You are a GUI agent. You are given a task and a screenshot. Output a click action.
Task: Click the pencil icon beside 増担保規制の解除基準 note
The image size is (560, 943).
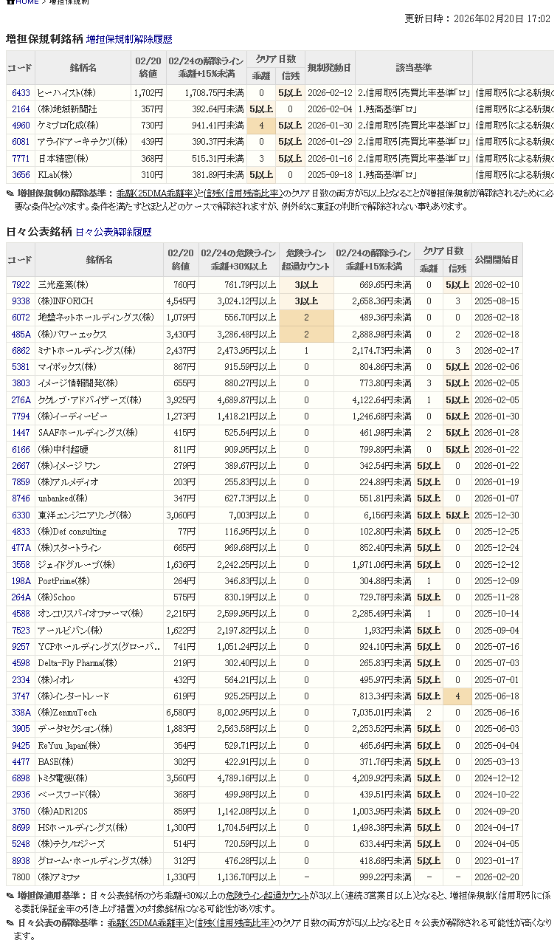10,193
